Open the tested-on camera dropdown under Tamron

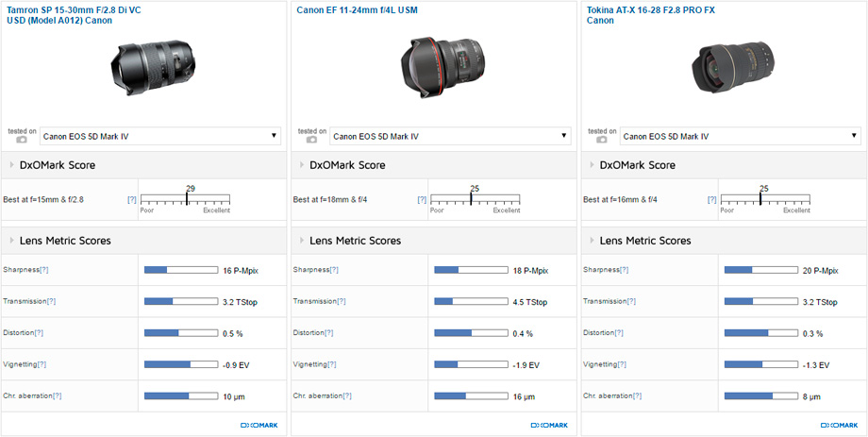(160, 136)
